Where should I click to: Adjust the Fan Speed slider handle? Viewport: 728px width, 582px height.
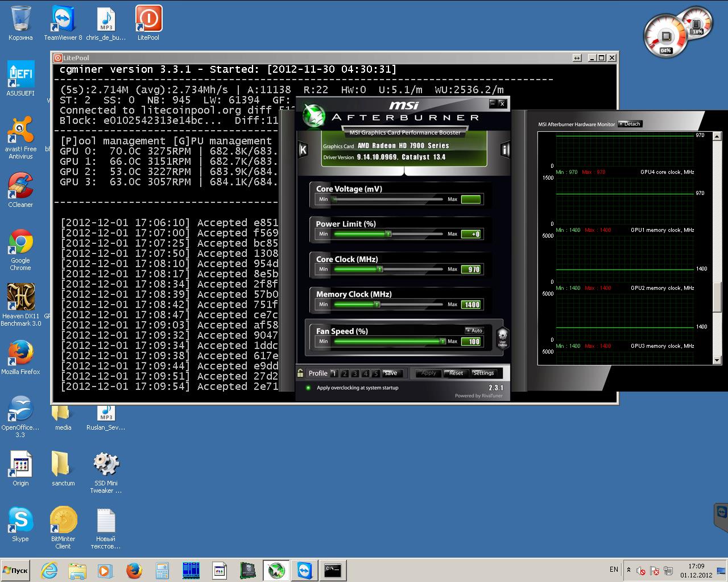pyautogui.click(x=442, y=341)
